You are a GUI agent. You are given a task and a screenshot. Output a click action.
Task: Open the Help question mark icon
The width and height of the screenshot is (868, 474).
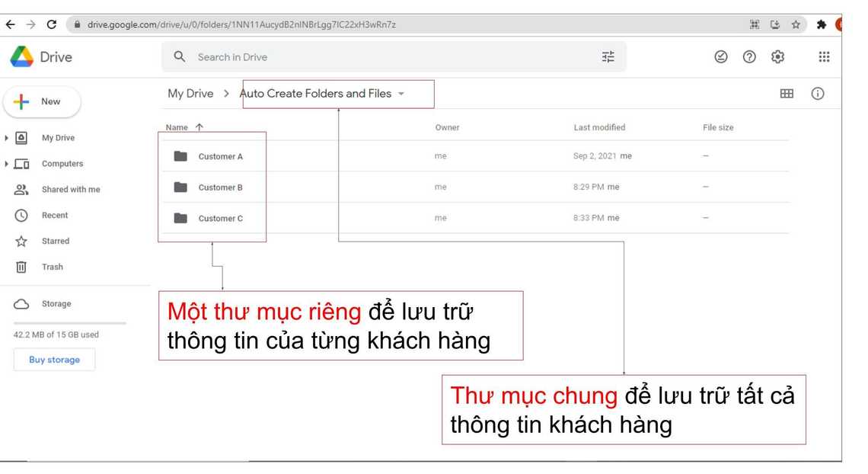click(x=749, y=57)
